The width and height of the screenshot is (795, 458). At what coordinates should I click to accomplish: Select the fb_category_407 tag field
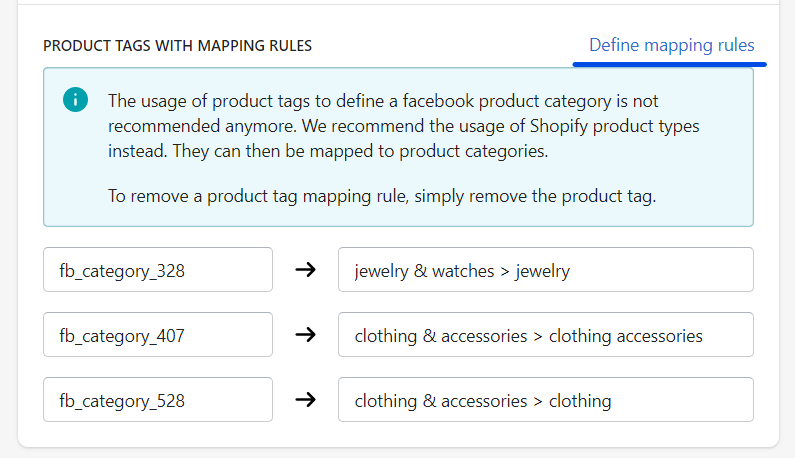(158, 334)
